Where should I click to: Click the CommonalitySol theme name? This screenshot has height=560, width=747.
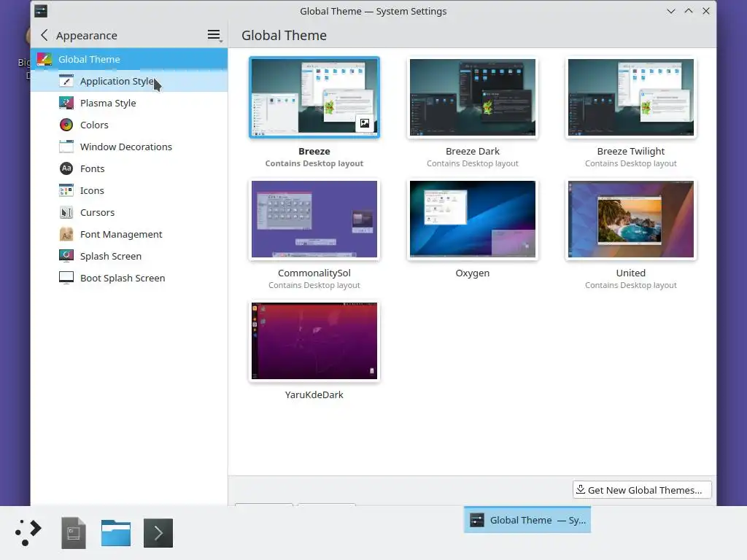click(314, 273)
